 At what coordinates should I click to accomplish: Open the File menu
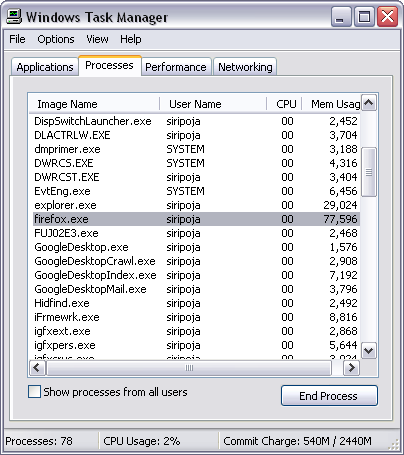coord(17,39)
